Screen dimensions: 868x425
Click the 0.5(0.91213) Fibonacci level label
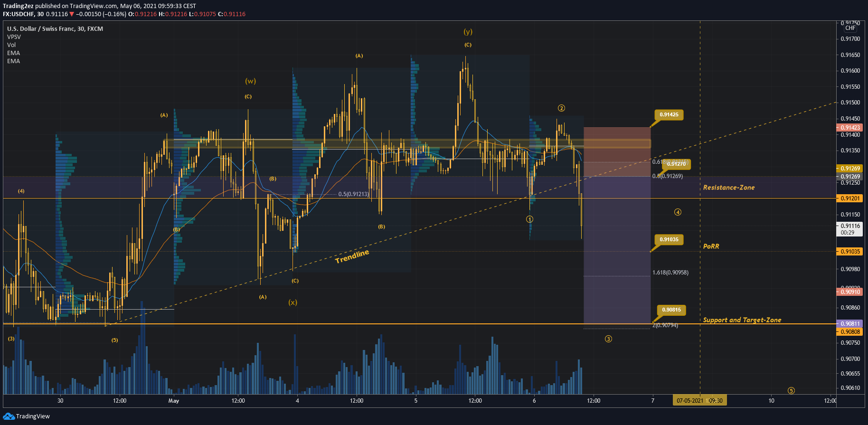tap(354, 194)
